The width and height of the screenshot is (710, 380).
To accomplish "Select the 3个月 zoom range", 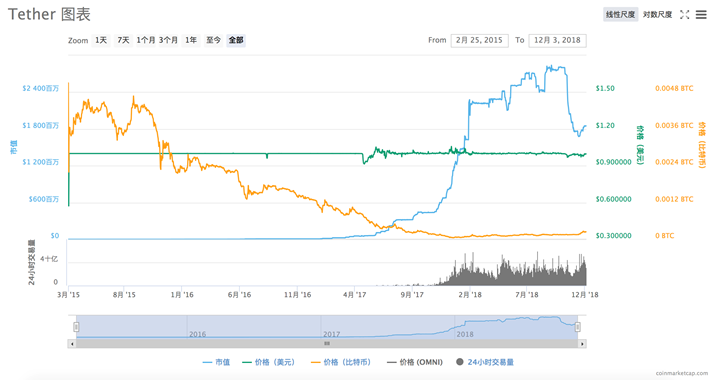I will 168,40.
